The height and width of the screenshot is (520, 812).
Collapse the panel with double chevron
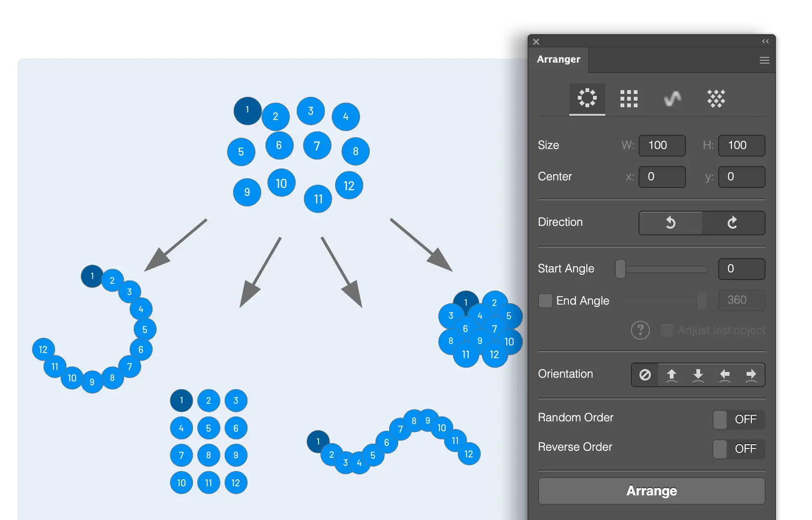tap(765, 41)
